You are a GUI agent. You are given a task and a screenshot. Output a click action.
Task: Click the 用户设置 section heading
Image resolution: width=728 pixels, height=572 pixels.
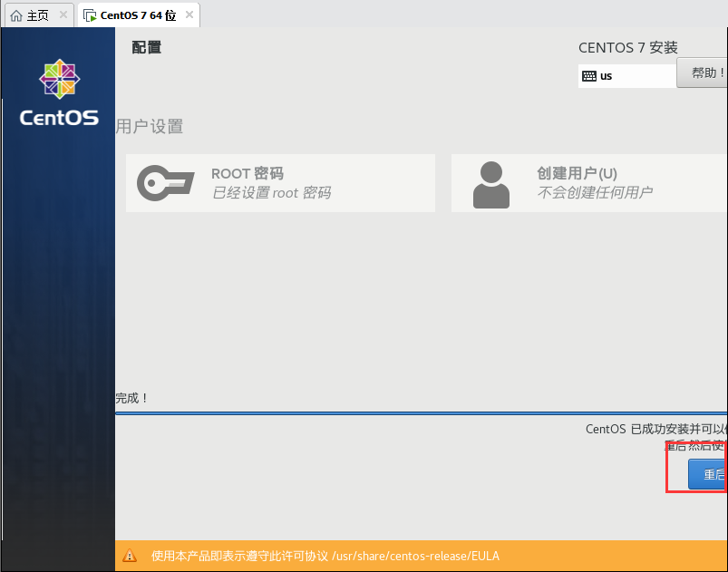point(150,127)
